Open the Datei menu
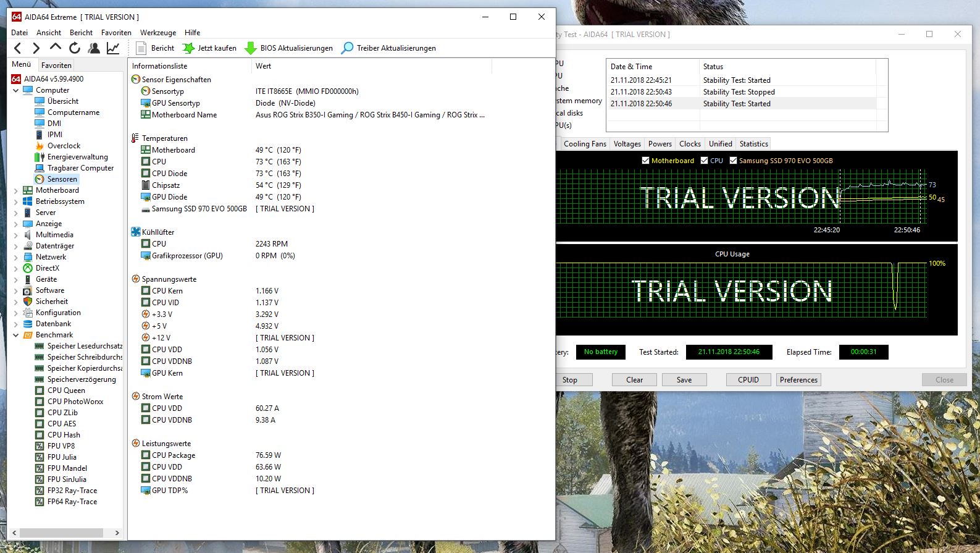 pos(19,33)
